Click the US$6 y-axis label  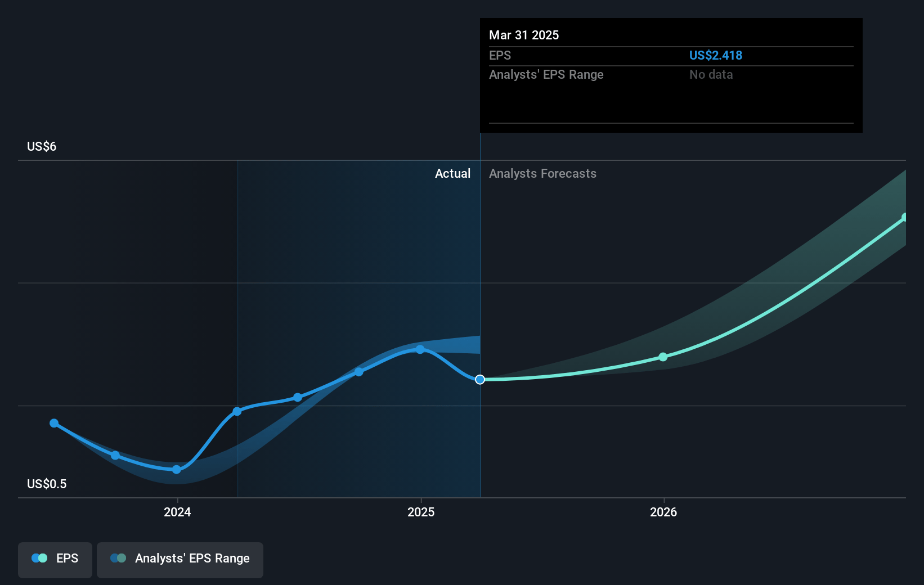(x=42, y=146)
